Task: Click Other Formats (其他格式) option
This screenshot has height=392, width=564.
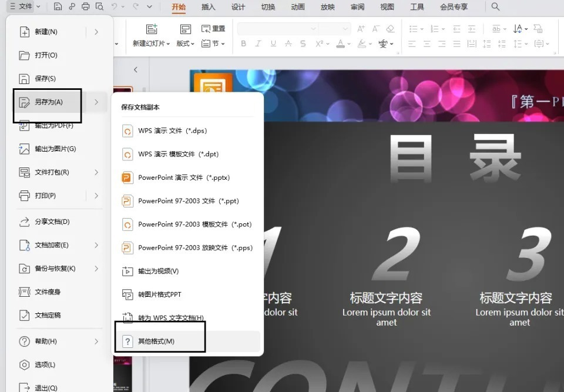Action: click(156, 341)
